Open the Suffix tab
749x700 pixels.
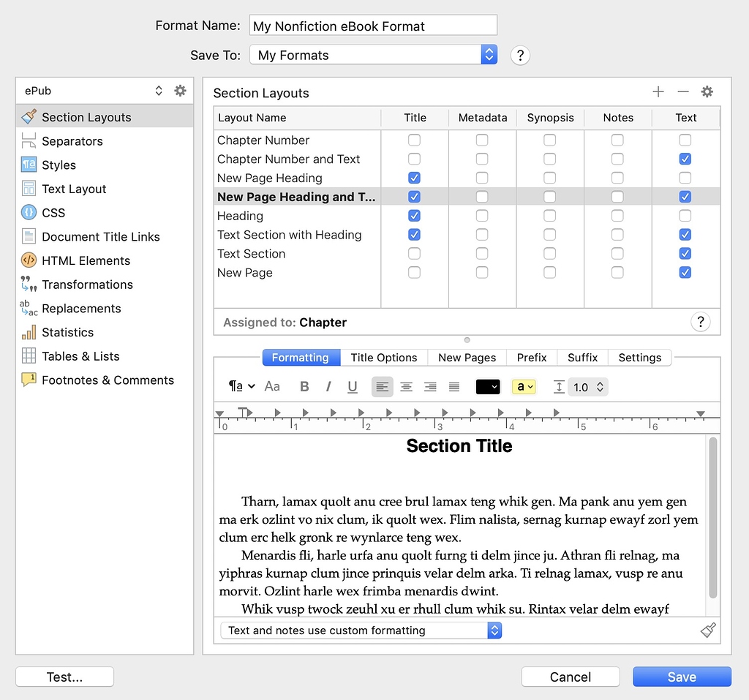(x=582, y=358)
